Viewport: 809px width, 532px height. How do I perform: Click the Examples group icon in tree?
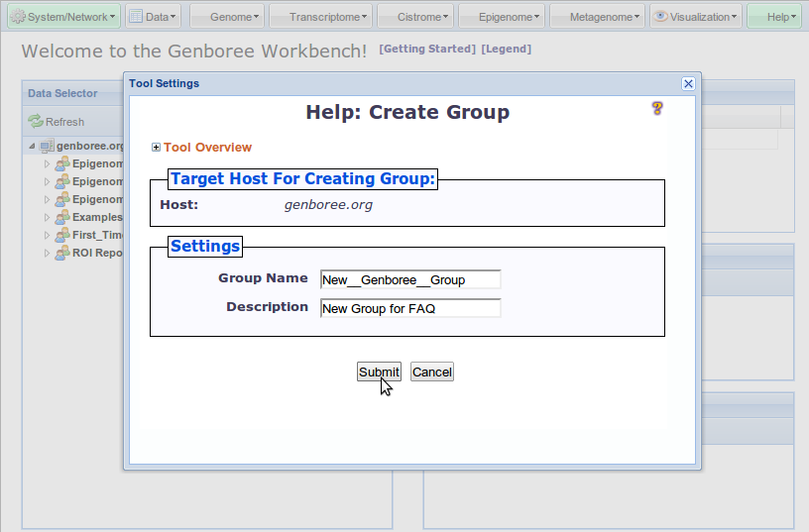62,217
